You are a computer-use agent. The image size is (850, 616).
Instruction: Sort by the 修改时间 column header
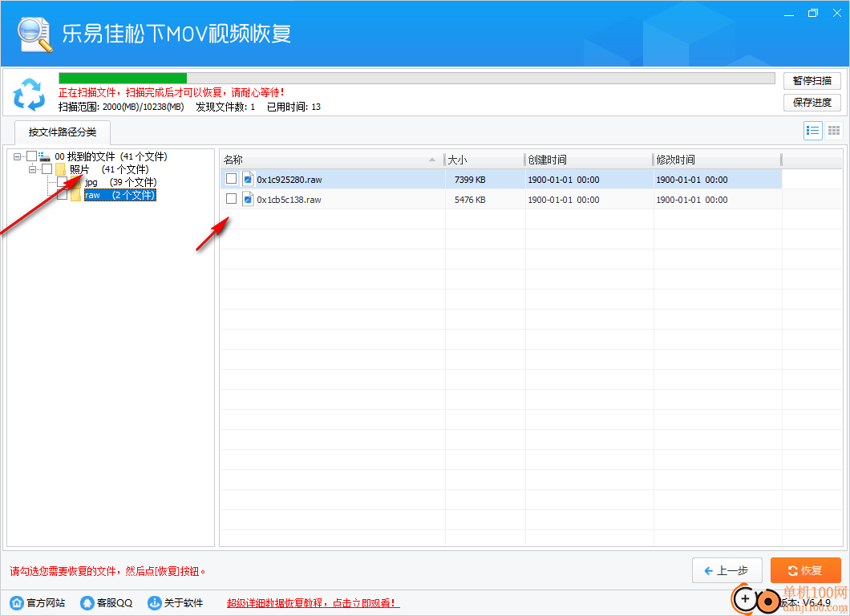717,160
